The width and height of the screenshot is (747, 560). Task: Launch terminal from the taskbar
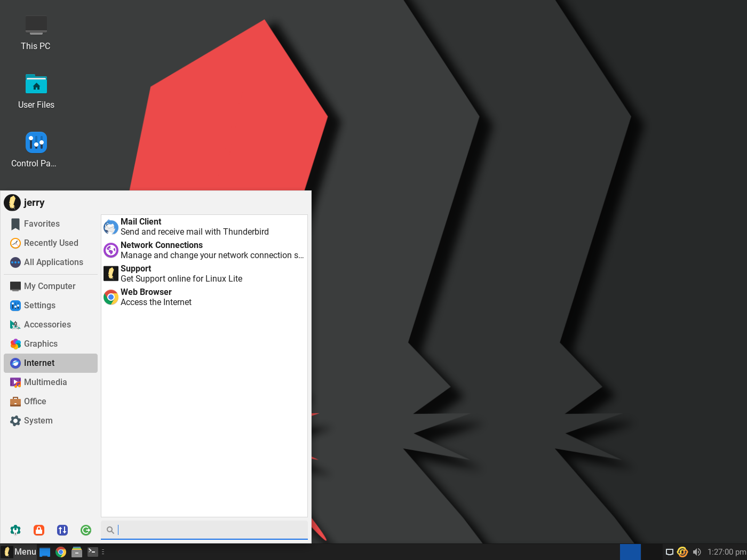click(x=93, y=552)
